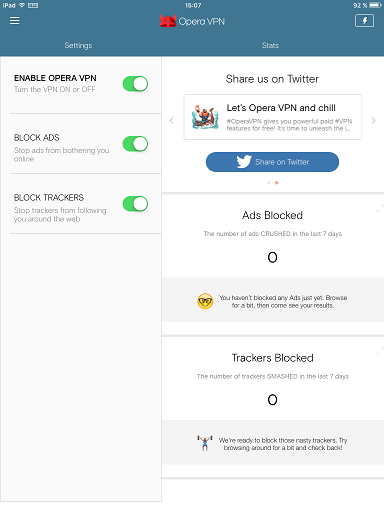
Task: Open the Let's Opera VPN and chill card
Action: tap(273, 117)
